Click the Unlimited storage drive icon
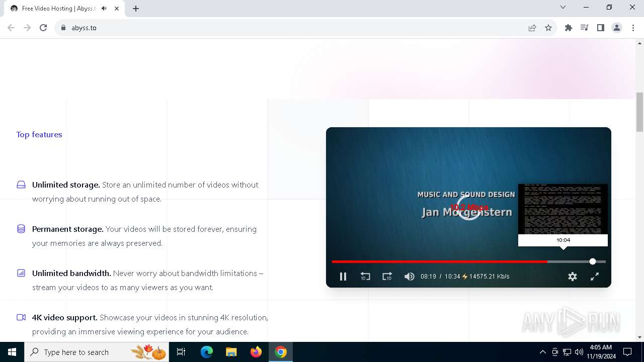 point(21,185)
